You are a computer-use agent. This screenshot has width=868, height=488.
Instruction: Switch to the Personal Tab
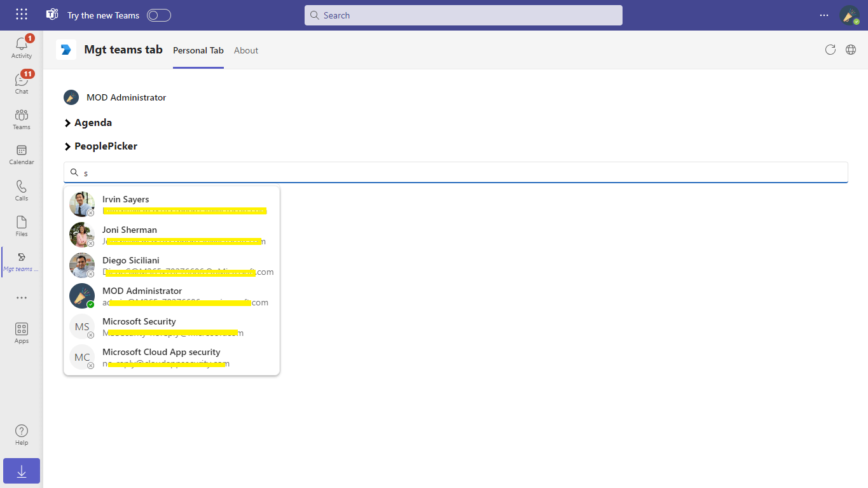pos(198,50)
